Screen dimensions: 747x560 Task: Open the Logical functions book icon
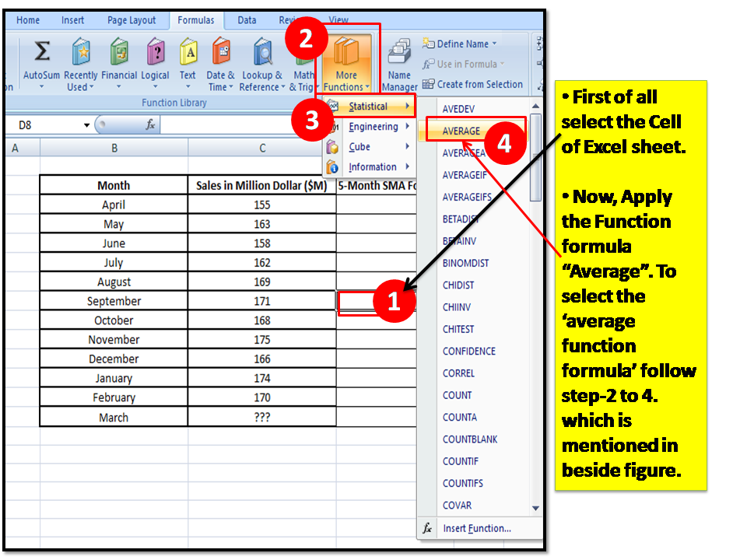click(156, 51)
